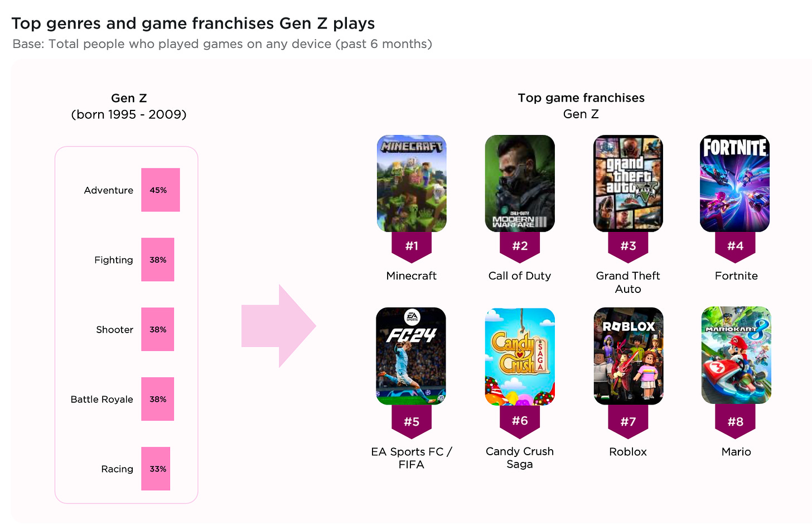Select the #5 rank badge
This screenshot has height=530, width=812.
click(412, 422)
